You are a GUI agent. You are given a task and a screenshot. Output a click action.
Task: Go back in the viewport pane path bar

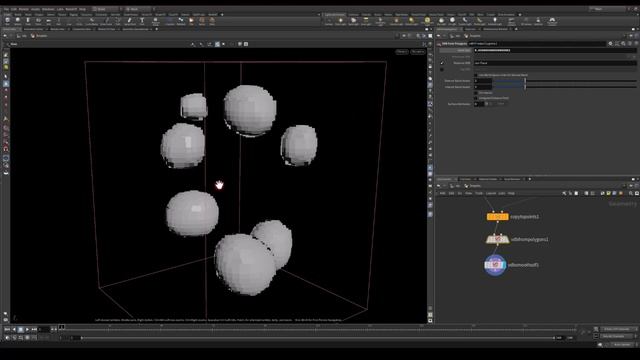tap(5, 36)
